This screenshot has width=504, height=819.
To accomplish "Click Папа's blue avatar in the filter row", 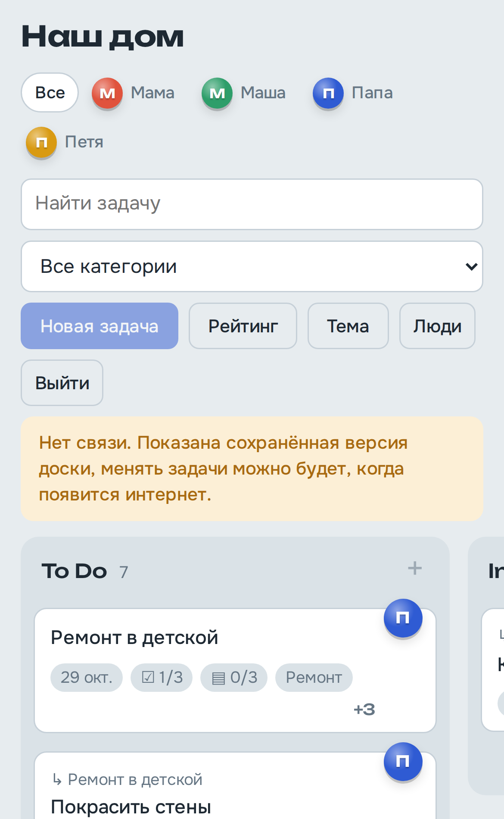I will click(328, 93).
